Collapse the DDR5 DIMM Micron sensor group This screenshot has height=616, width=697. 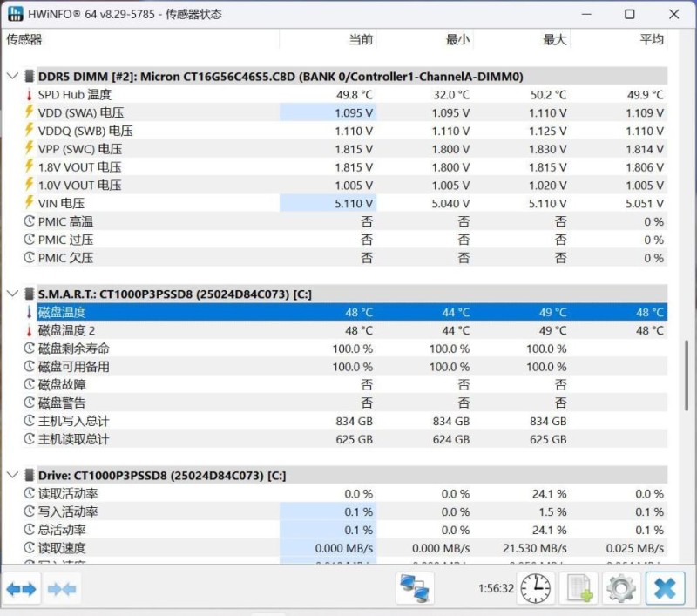[12, 77]
